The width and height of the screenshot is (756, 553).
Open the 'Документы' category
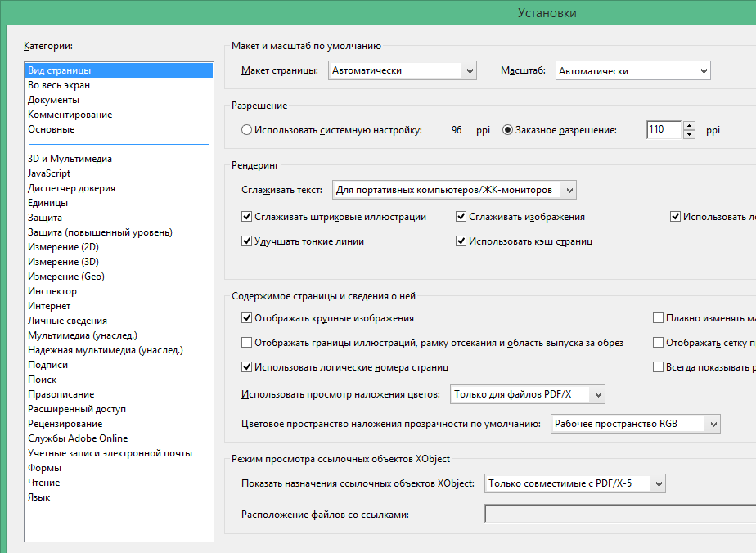coord(119,100)
